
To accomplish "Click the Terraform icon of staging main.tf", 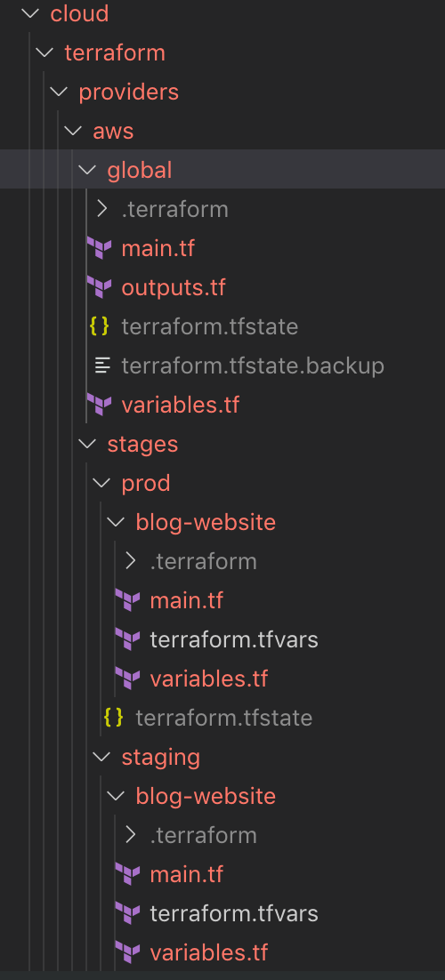I will [x=127, y=874].
